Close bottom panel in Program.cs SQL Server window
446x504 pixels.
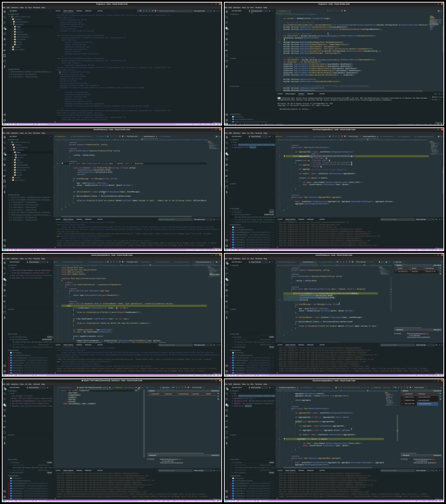click(x=220, y=11)
